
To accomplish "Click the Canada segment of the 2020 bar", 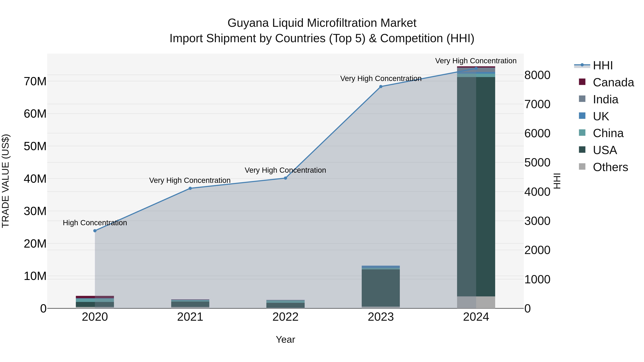I will [x=95, y=297].
